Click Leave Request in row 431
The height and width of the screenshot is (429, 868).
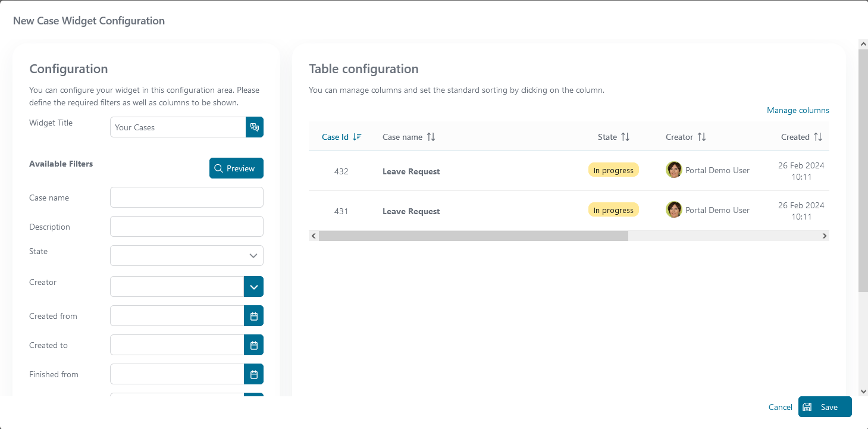[x=411, y=211]
